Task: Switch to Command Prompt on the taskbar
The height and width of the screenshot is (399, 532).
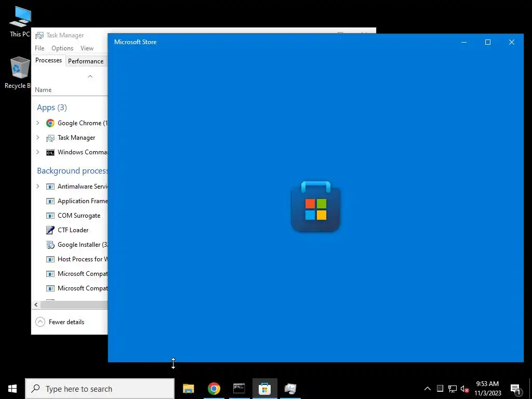Action: point(239,389)
